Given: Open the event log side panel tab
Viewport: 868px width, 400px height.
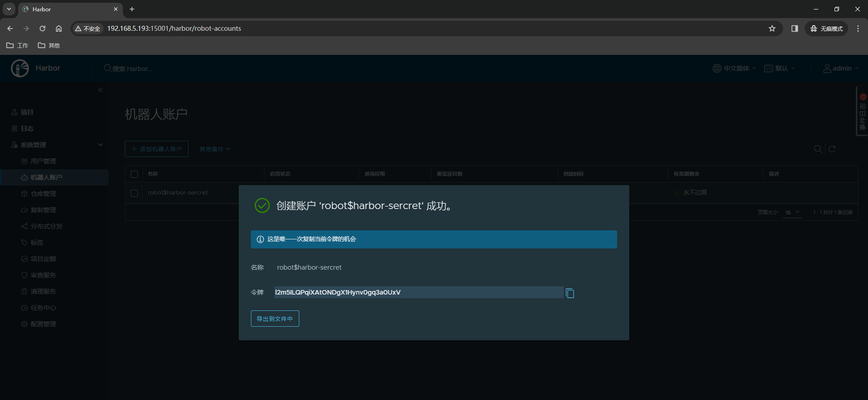Looking at the screenshot, I should (863, 111).
